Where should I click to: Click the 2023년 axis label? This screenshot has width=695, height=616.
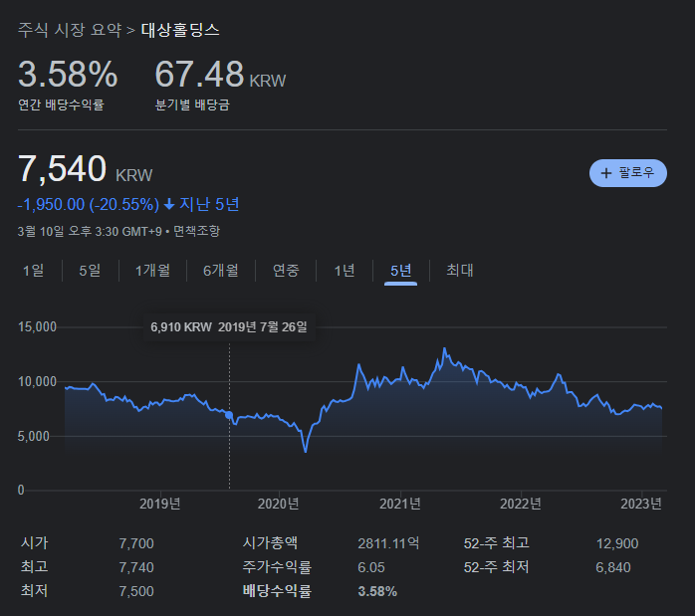click(x=641, y=504)
